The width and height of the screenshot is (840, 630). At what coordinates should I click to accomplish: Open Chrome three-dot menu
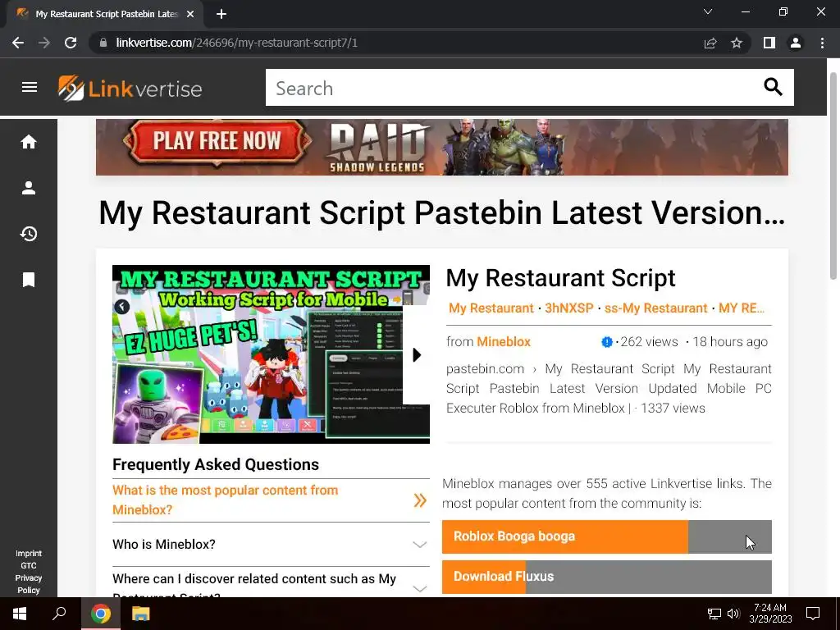822,43
